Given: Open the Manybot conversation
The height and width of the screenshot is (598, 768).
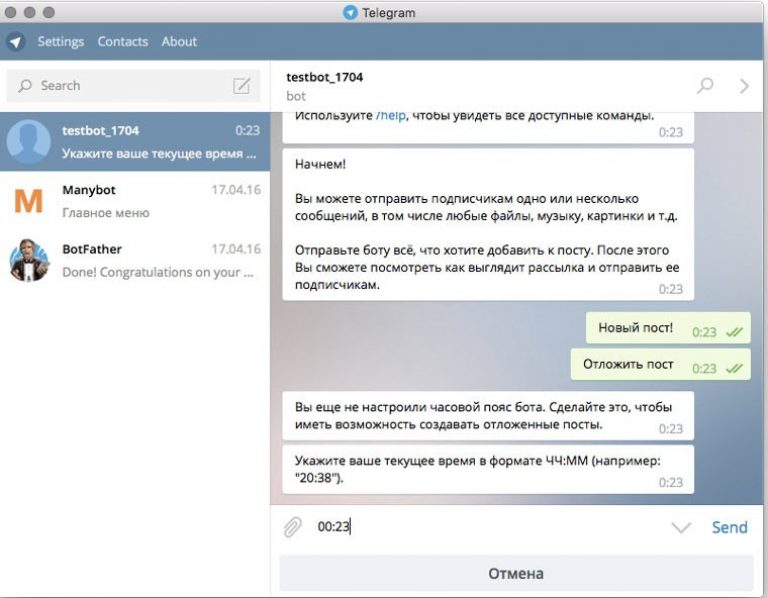Looking at the screenshot, I should (x=135, y=201).
